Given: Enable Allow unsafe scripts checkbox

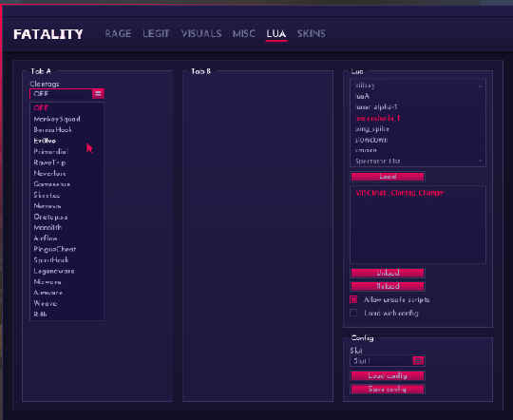Looking at the screenshot, I should (353, 299).
